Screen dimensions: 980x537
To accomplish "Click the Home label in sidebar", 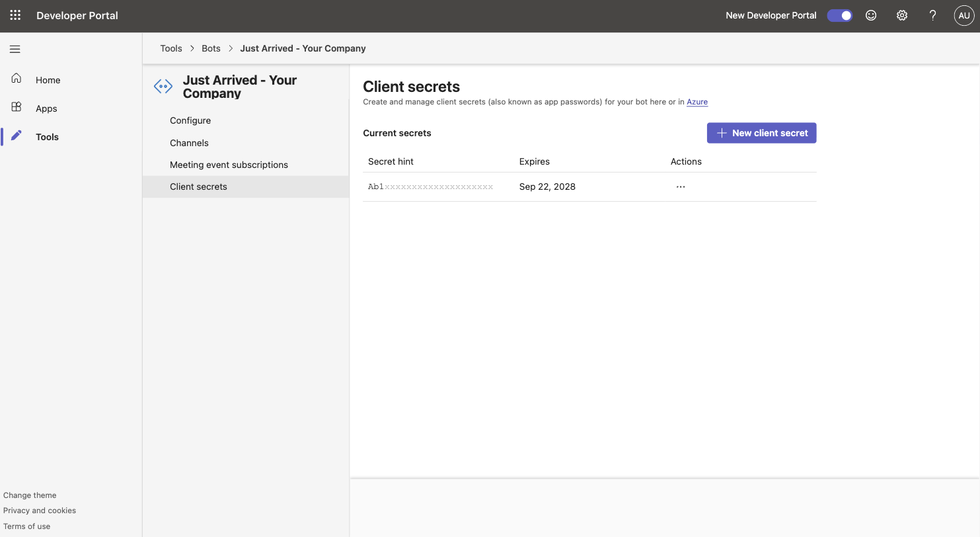I will pos(48,80).
